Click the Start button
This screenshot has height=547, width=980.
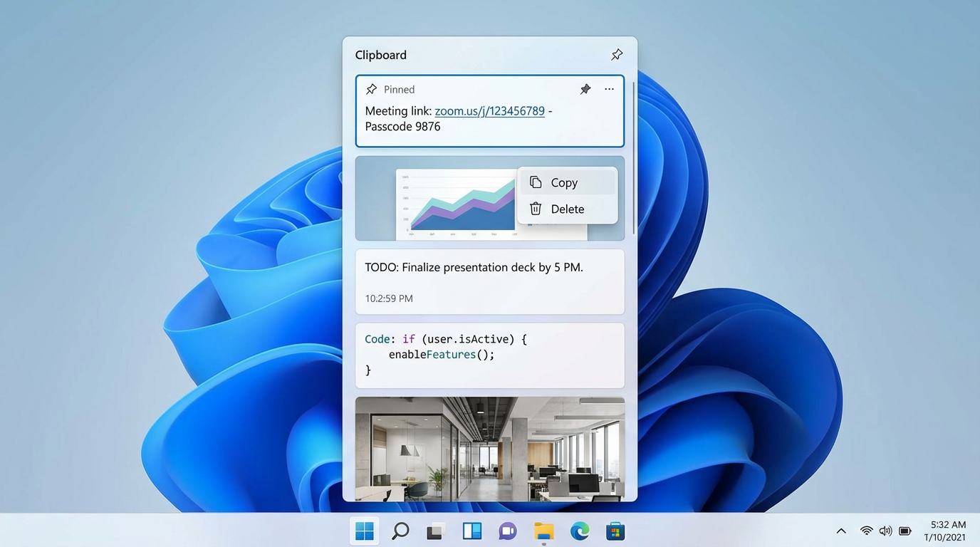pyautogui.click(x=364, y=531)
